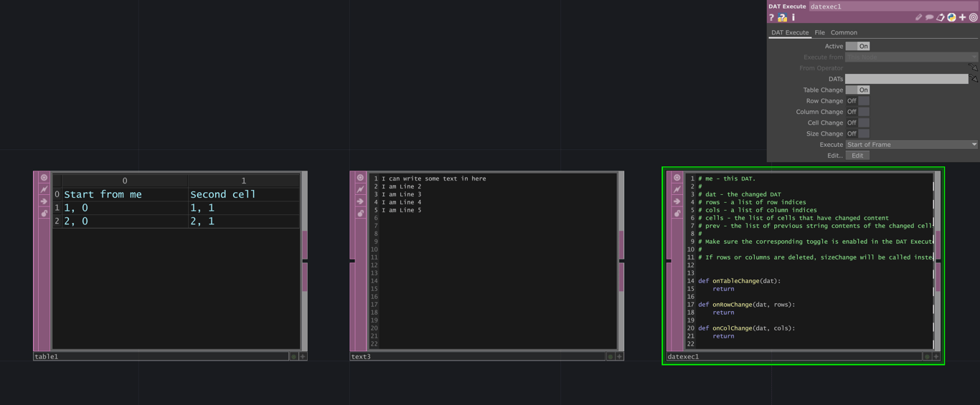980x405 pixels.
Task: Click green dot viewer button on table1
Action: coord(293,356)
